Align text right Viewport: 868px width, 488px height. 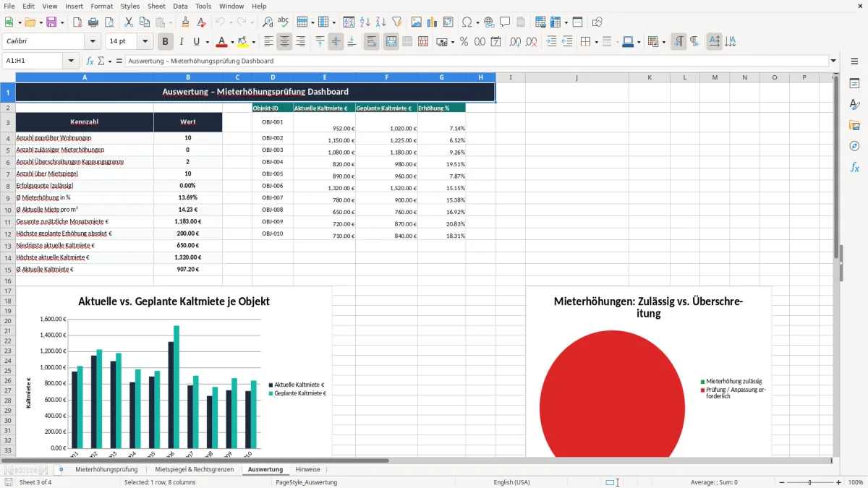point(300,42)
